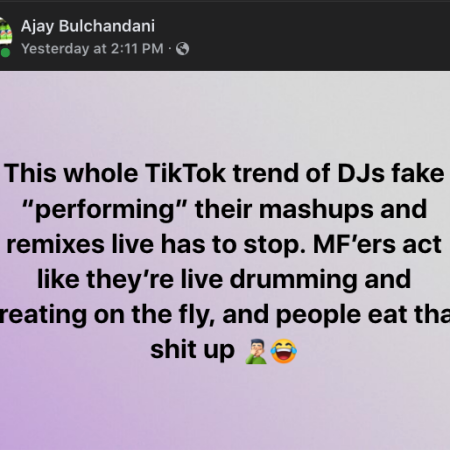Image resolution: width=450 pixels, height=450 pixels.
Task: Click the globe public privacy icon
Action: (182, 49)
